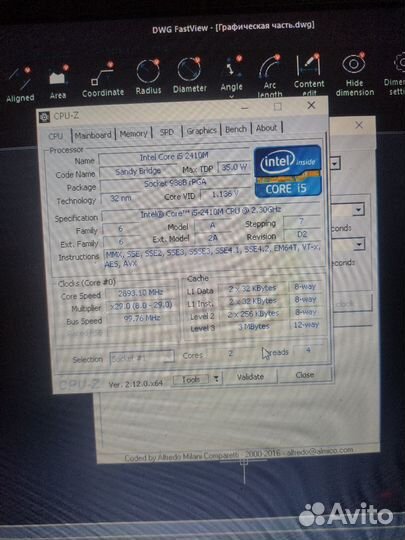Screen dimensions: 405x540
Task: Switch to the Bench tab
Action: coord(236,129)
